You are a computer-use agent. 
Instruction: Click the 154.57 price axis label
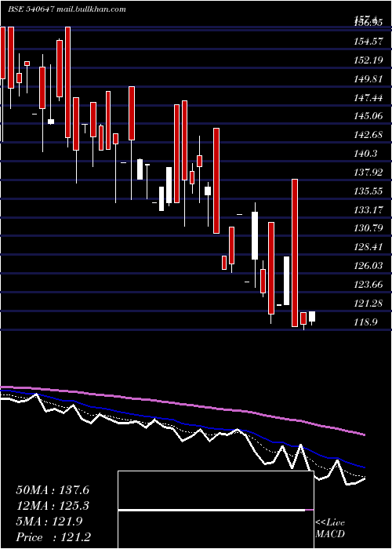(x=368, y=42)
